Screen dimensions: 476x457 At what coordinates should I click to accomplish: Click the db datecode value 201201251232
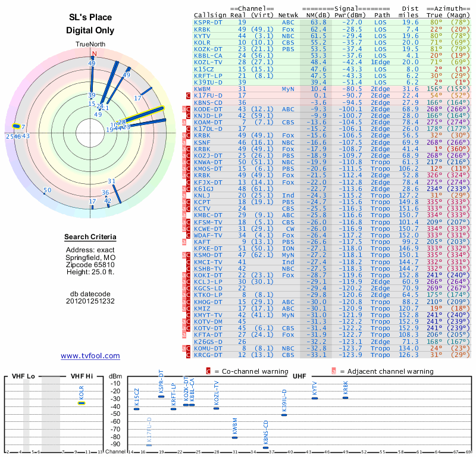pyautogui.click(x=90, y=301)
